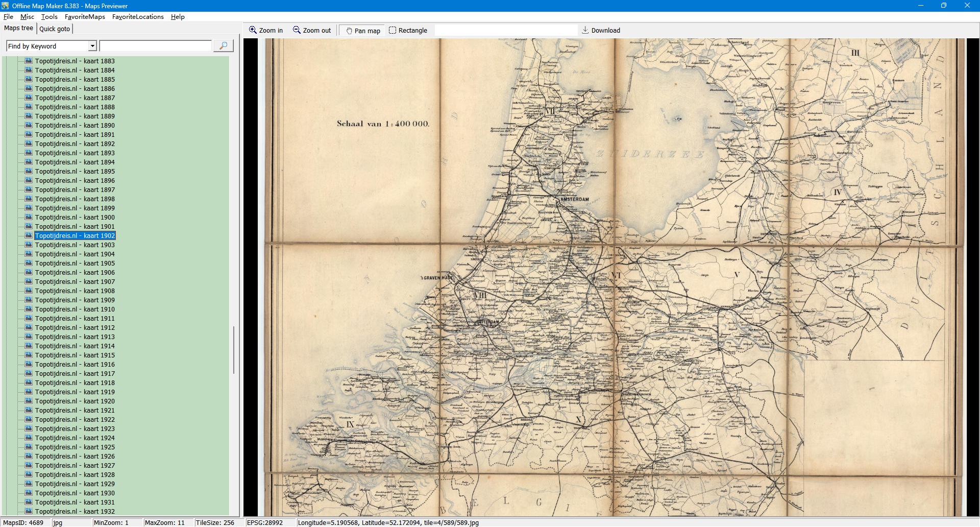Select Topotijdreis.nl - kaart 1932

click(x=75, y=512)
